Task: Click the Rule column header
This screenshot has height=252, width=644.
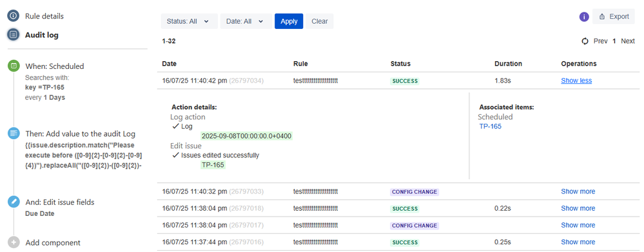Action: pos(300,64)
